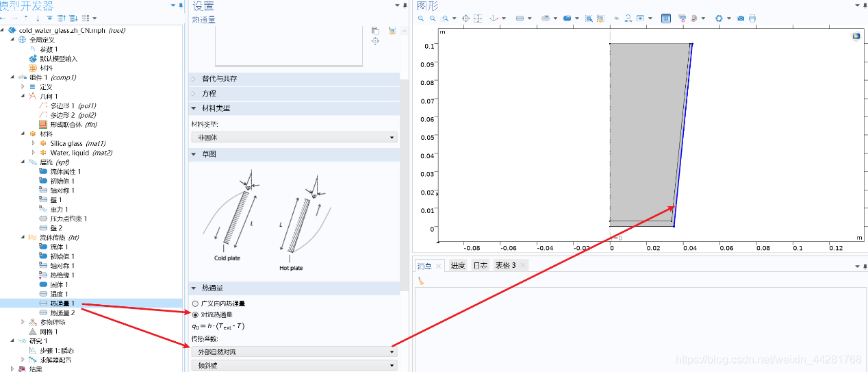Select the Solver Configurations node
Viewport: 868px width, 372px height.
click(x=55, y=360)
